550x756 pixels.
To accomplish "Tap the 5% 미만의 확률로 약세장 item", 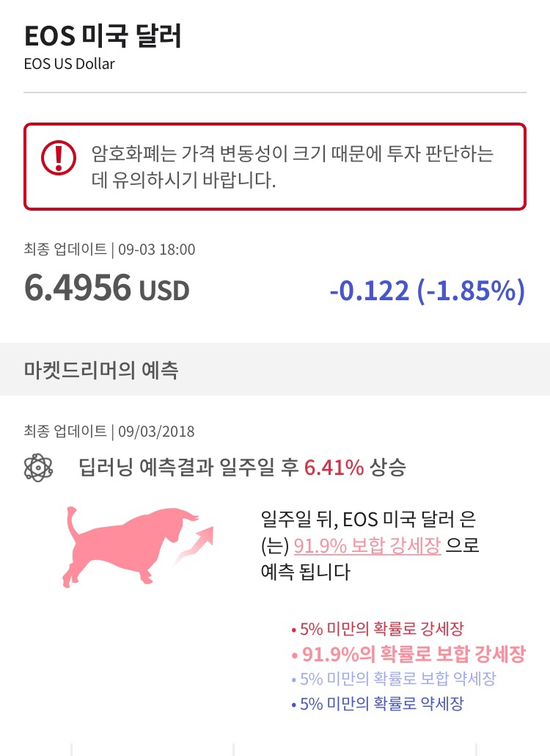I will tap(377, 704).
